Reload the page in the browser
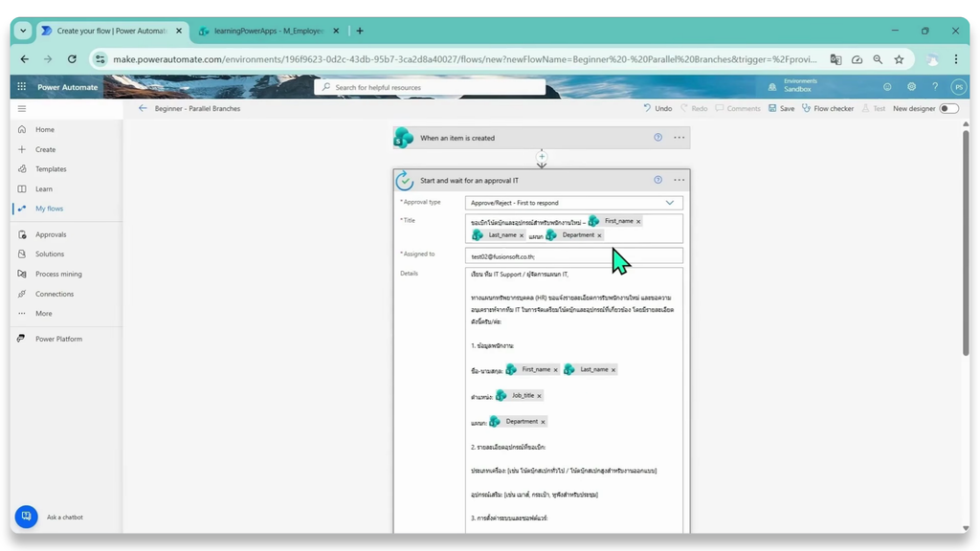The width and height of the screenshot is (980, 551). pyautogui.click(x=72, y=59)
